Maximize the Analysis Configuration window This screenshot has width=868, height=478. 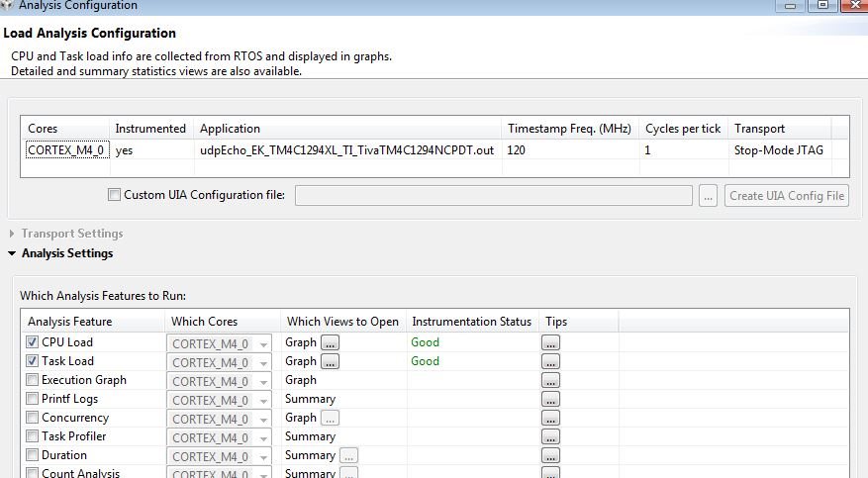[823, 5]
